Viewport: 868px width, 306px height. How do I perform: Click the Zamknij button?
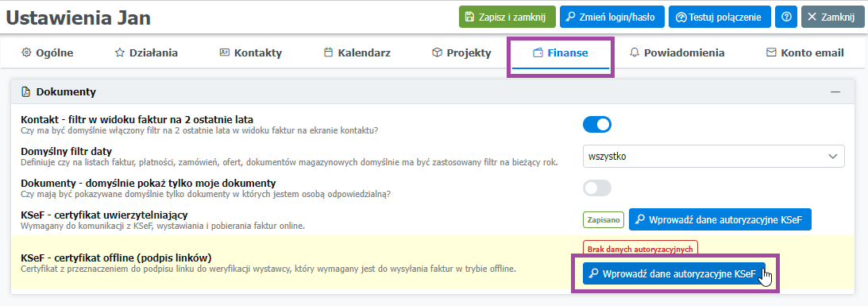(x=832, y=17)
